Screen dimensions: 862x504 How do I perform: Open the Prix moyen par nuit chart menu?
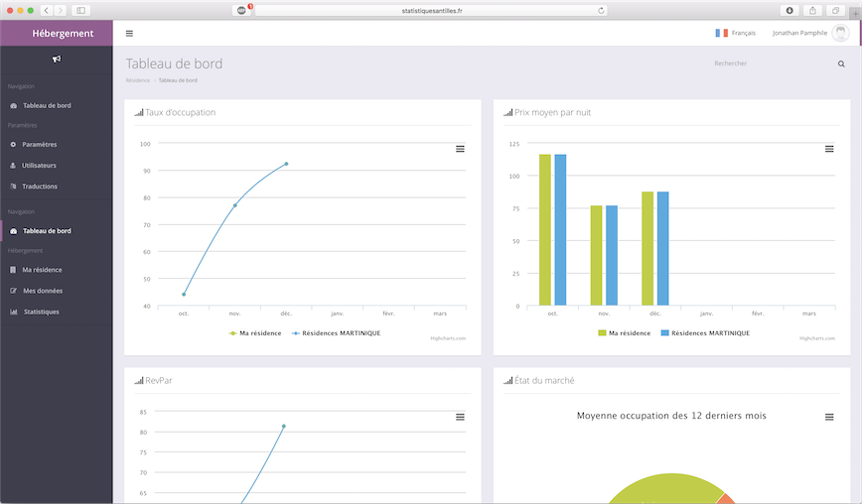pyautogui.click(x=829, y=149)
